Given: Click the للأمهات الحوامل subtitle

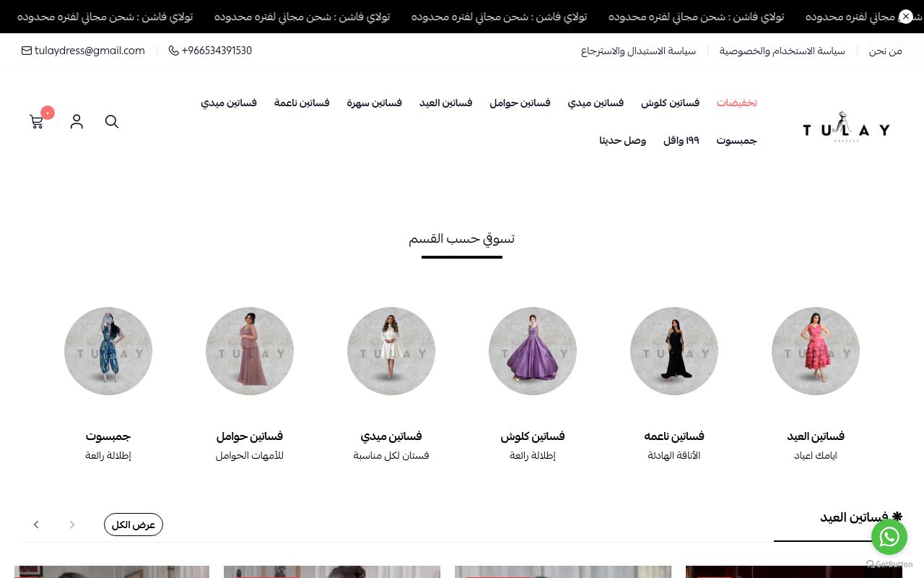Looking at the screenshot, I should 250,456.
